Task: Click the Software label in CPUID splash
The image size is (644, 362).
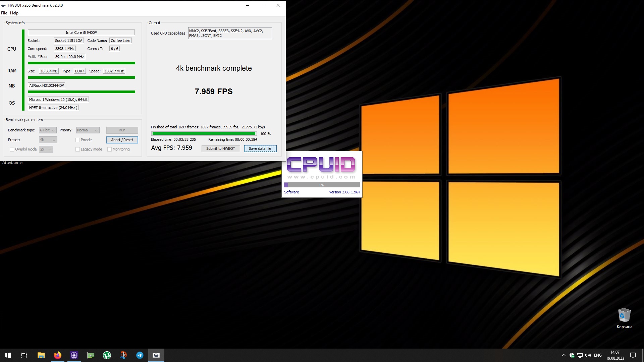Action: [291, 192]
